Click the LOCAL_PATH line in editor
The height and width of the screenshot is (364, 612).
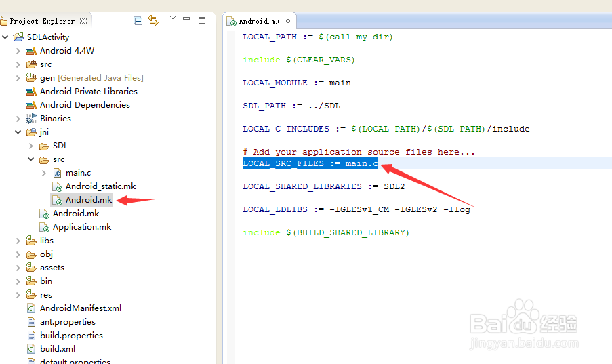coord(318,37)
